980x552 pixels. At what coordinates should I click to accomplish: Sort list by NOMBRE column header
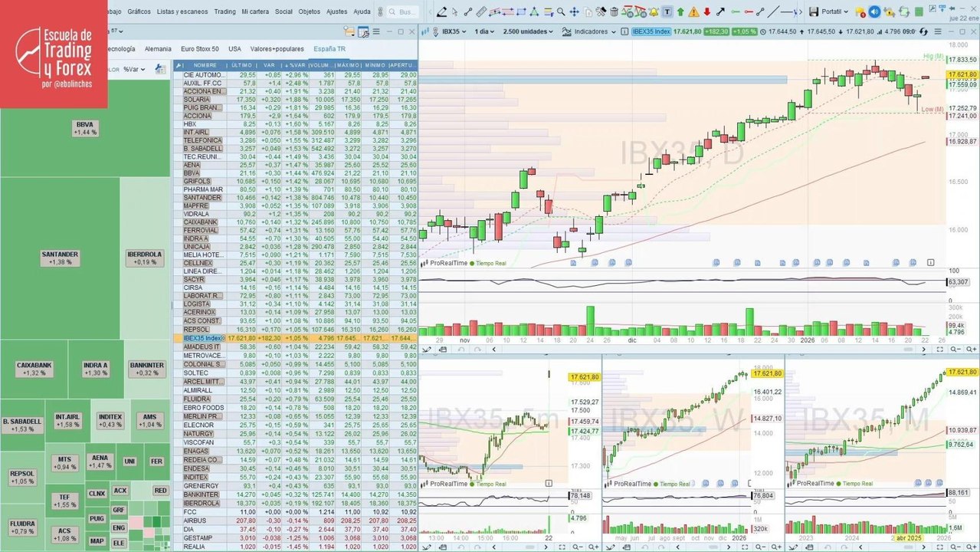click(205, 66)
